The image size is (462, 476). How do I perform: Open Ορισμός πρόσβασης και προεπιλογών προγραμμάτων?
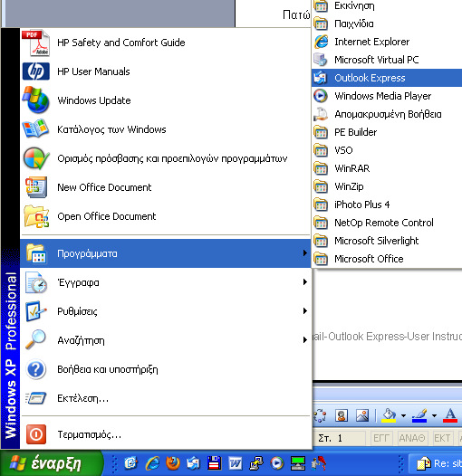(166, 158)
